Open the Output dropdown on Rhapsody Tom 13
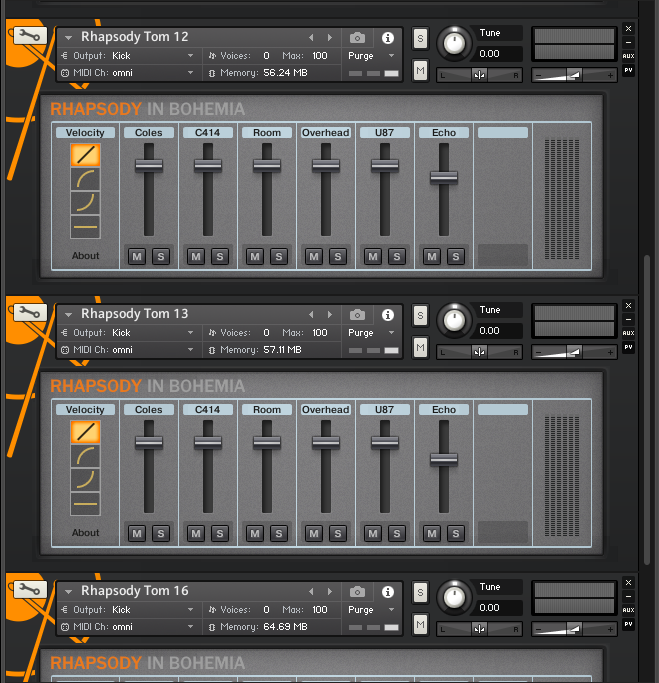This screenshot has height=683, width=659. pyautogui.click(x=132, y=332)
